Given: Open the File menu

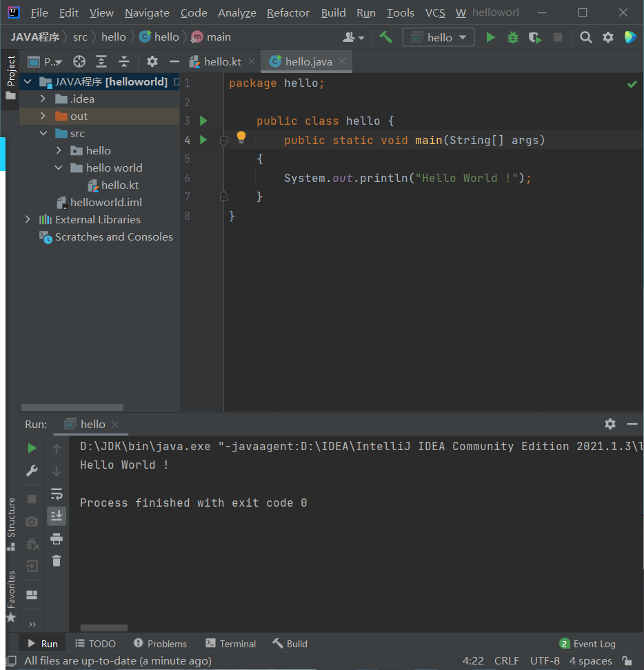Looking at the screenshot, I should click(39, 13).
